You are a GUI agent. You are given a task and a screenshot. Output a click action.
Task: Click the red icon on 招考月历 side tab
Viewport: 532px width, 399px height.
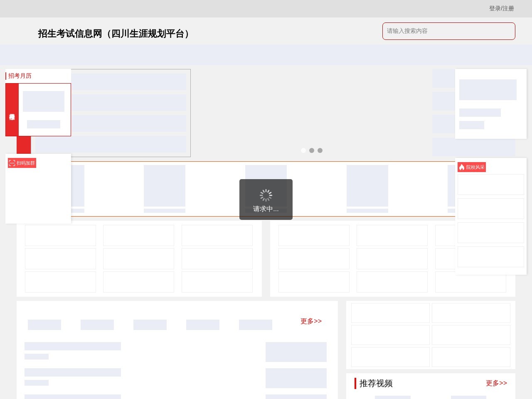12,117
